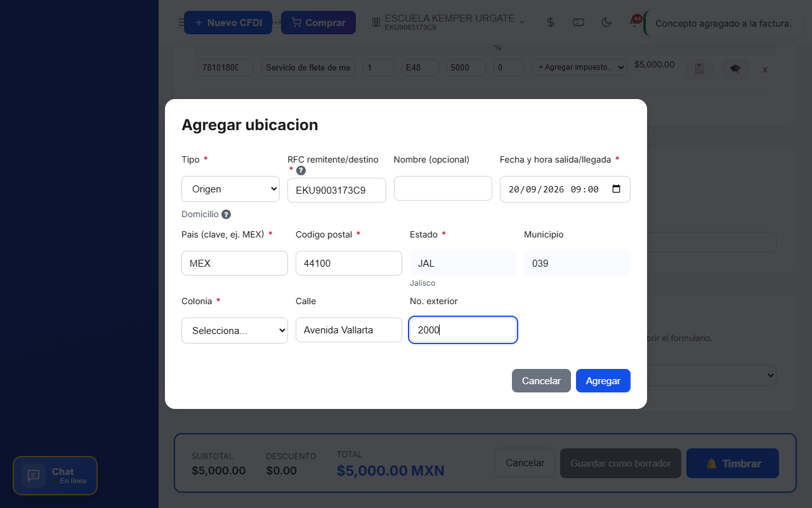Screen dimensions: 812x508
Task: Click the Timbrar button
Action: tap(733, 464)
